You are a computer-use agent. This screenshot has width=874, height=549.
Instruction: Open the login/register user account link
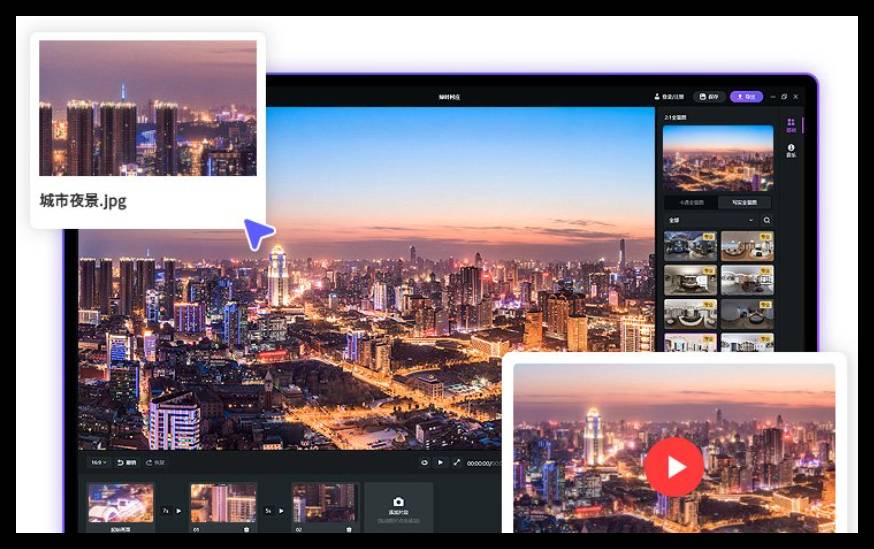click(x=669, y=96)
